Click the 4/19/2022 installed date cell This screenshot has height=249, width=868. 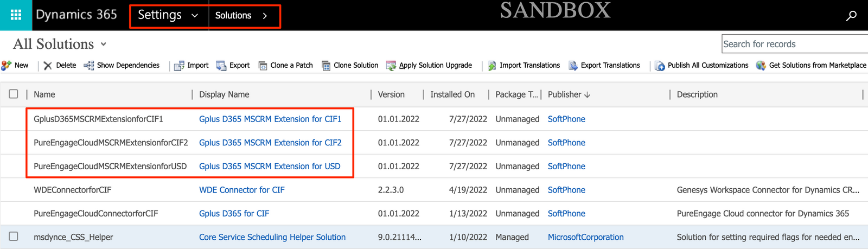[468, 190]
